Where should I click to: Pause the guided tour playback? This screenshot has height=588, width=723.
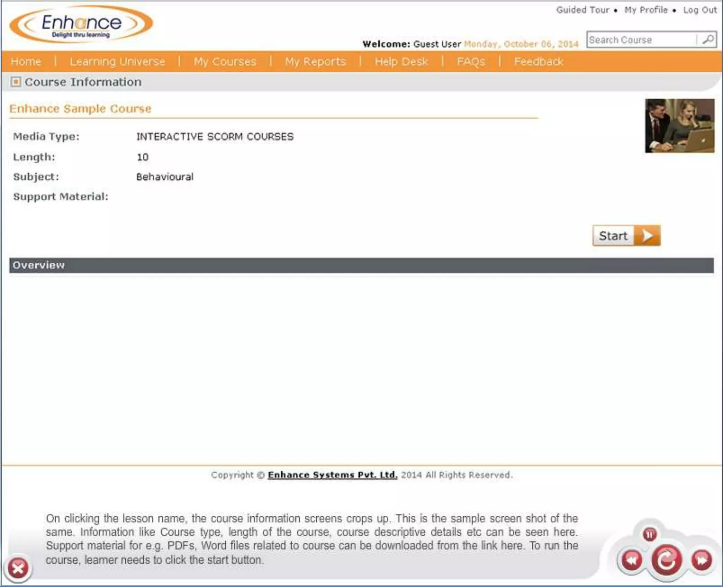(650, 534)
